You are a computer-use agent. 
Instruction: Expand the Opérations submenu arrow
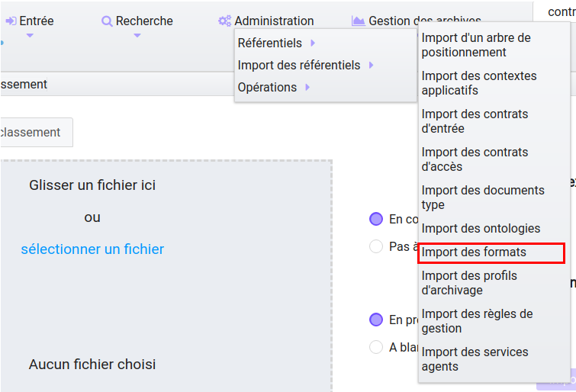(307, 87)
